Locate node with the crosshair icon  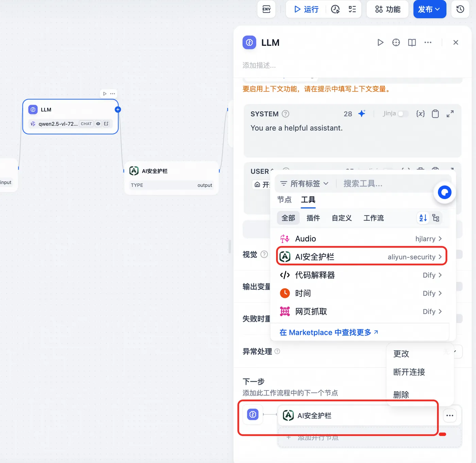click(x=396, y=42)
